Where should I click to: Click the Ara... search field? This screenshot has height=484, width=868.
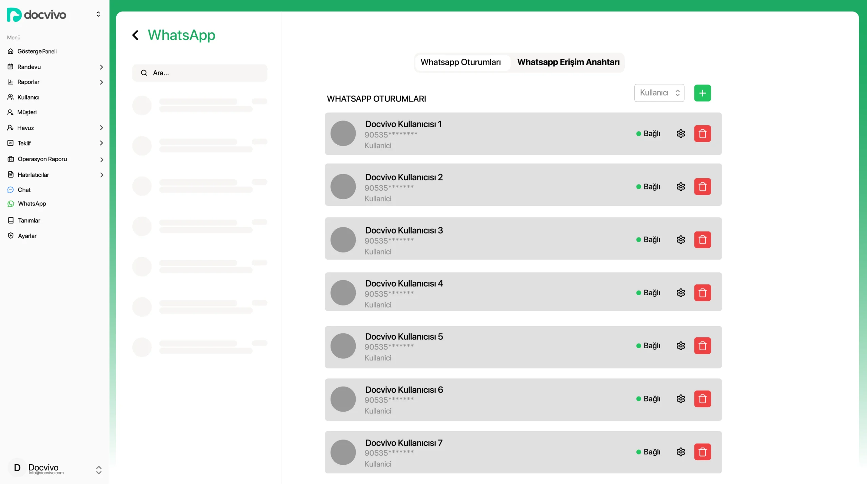coord(200,73)
